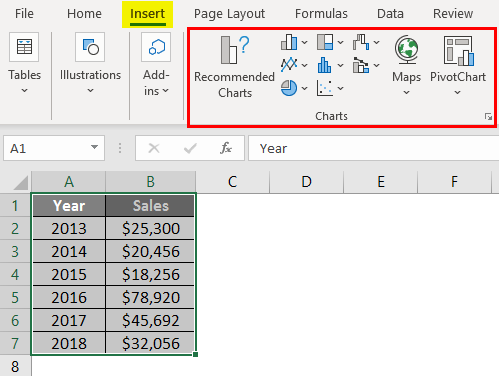Click the cell containing 2015

click(x=69, y=274)
